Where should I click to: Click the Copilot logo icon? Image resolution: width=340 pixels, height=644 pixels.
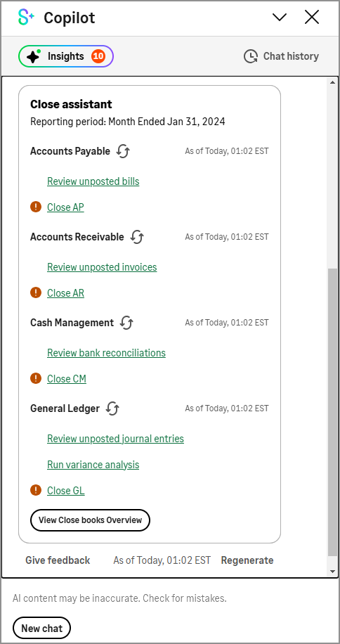(x=26, y=18)
